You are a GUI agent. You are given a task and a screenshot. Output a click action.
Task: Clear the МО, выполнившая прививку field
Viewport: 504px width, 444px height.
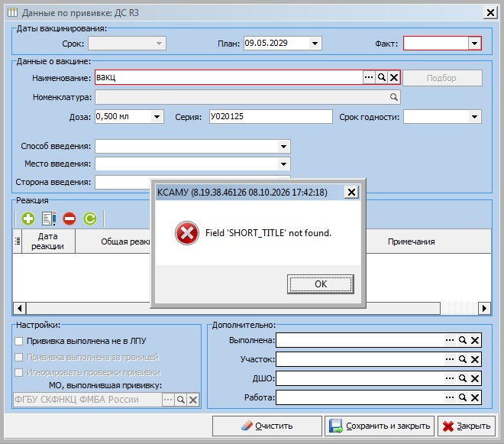pyautogui.click(x=193, y=400)
